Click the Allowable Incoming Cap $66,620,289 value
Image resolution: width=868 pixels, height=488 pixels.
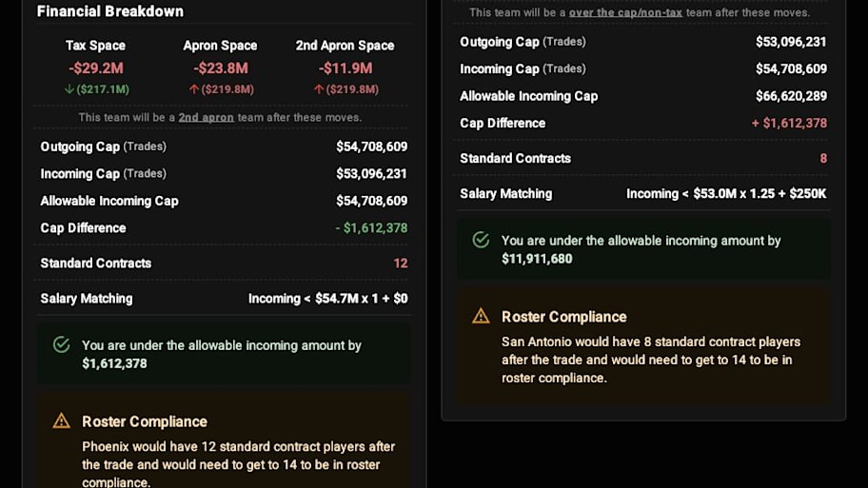click(791, 96)
